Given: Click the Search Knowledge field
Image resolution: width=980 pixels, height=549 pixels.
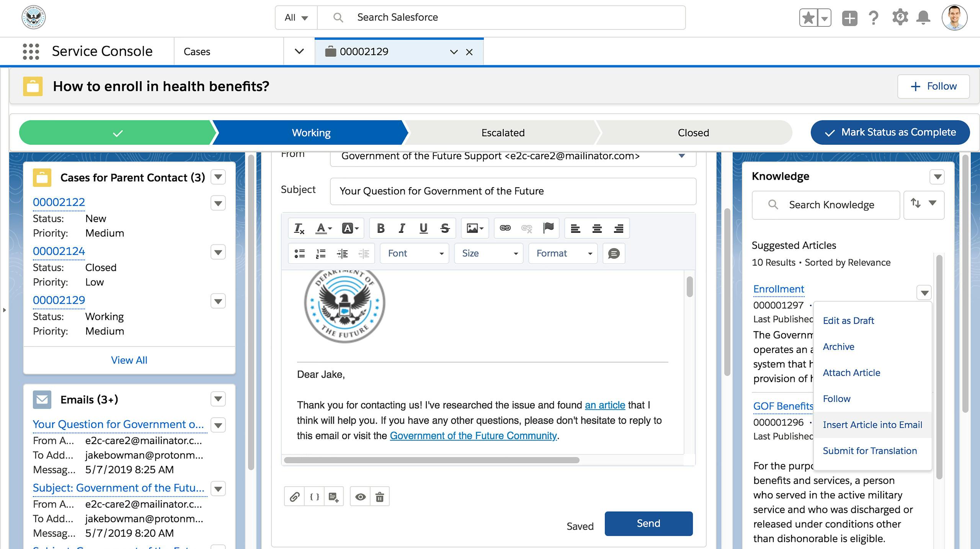Looking at the screenshot, I should pos(826,205).
